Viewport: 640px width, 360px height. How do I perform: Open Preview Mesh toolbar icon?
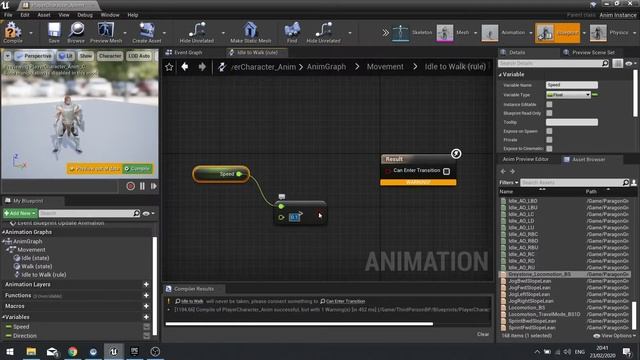(106, 31)
